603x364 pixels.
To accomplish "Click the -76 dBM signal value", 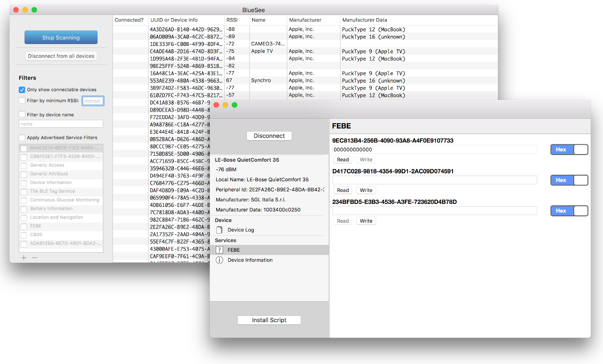I will click(226, 170).
